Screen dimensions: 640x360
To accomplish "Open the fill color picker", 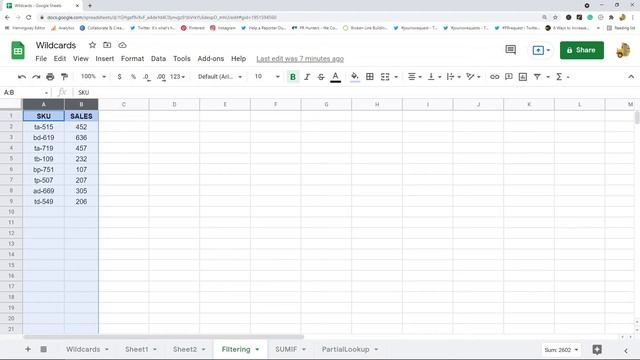I will (355, 77).
